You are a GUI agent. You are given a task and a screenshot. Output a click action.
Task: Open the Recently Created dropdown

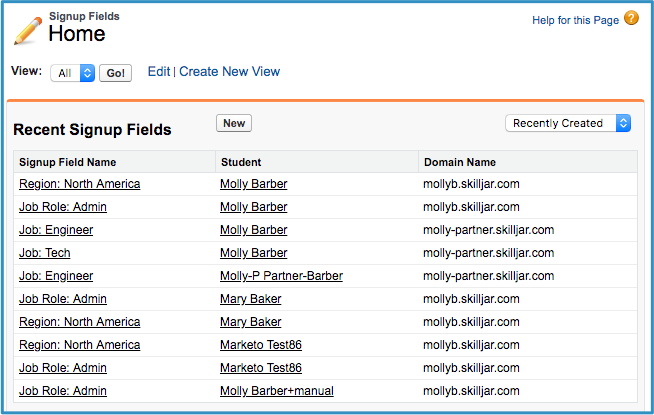pos(568,123)
